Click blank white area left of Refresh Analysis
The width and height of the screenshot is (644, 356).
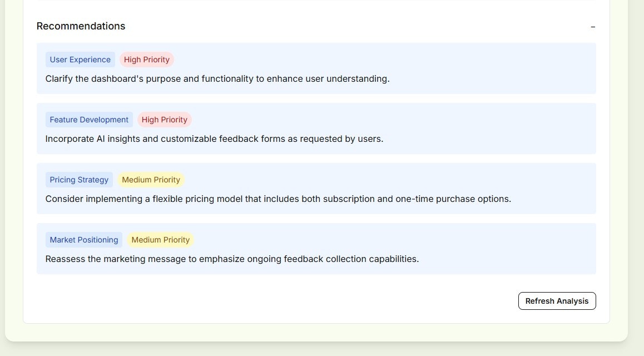[x=278, y=301]
